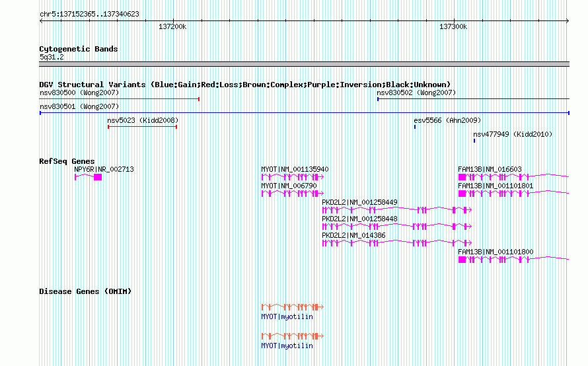
Task: Click the Disease Genes (OMIM) track title
Action: (85, 291)
